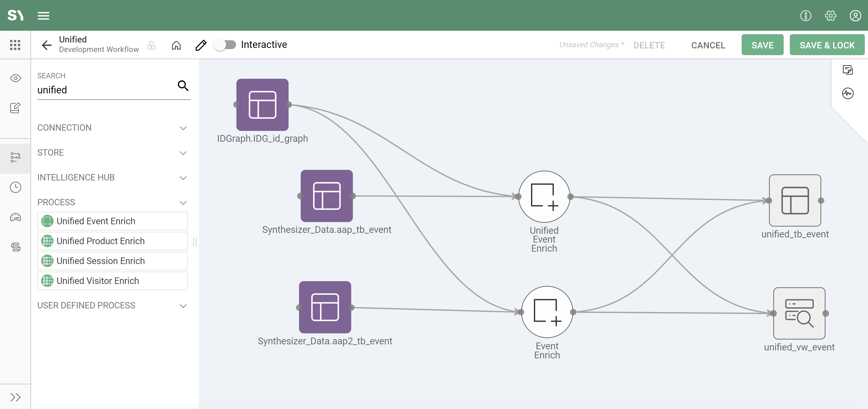
Task: Click the eye view sidebar icon
Action: (x=15, y=78)
